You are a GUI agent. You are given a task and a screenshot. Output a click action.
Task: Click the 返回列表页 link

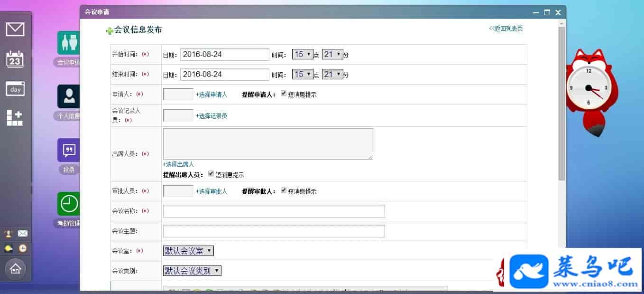506,28
